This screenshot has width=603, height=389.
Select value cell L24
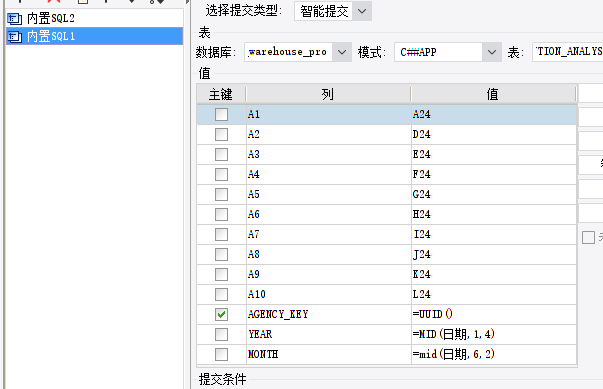click(493, 294)
